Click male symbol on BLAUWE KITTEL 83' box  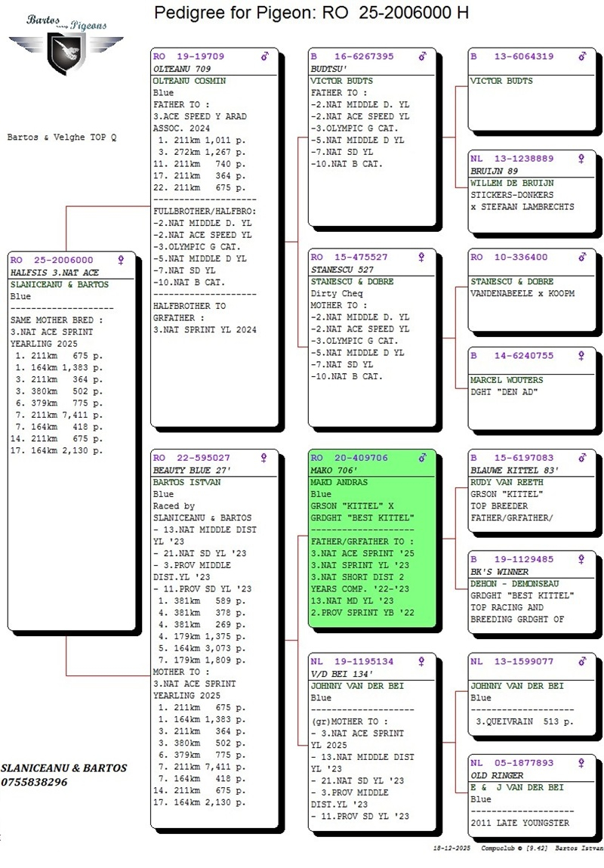coord(581,458)
